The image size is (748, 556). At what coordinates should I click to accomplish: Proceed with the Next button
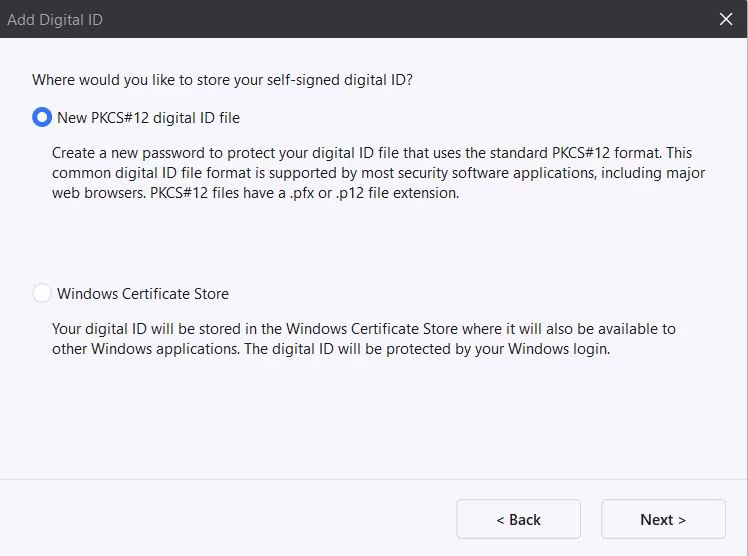click(x=663, y=519)
